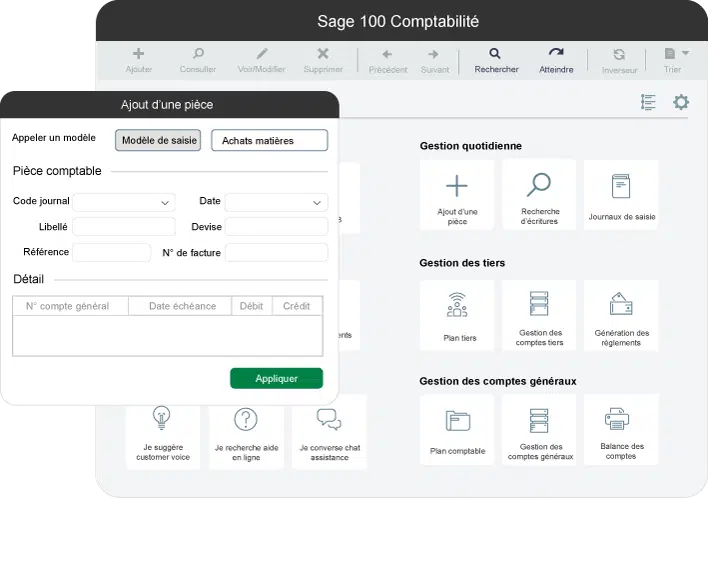The height and width of the screenshot is (562, 708).
Task: Open Recherche d'écritures tile
Action: [539, 195]
